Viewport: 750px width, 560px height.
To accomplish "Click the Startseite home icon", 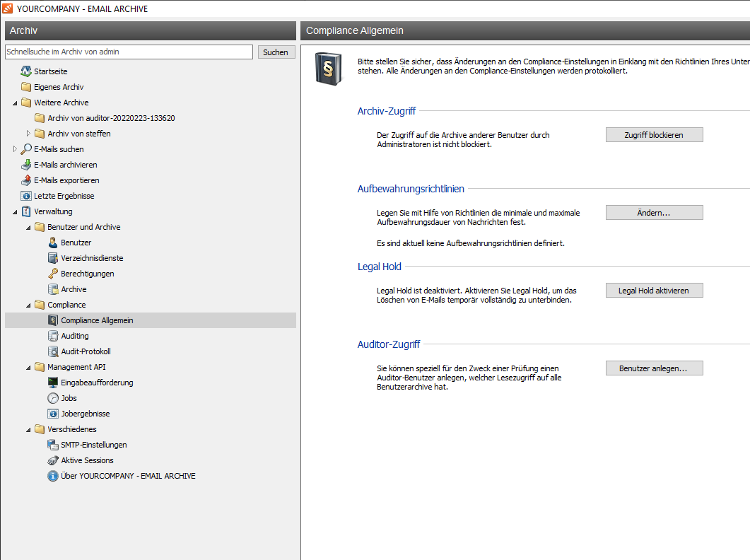I will (x=26, y=71).
